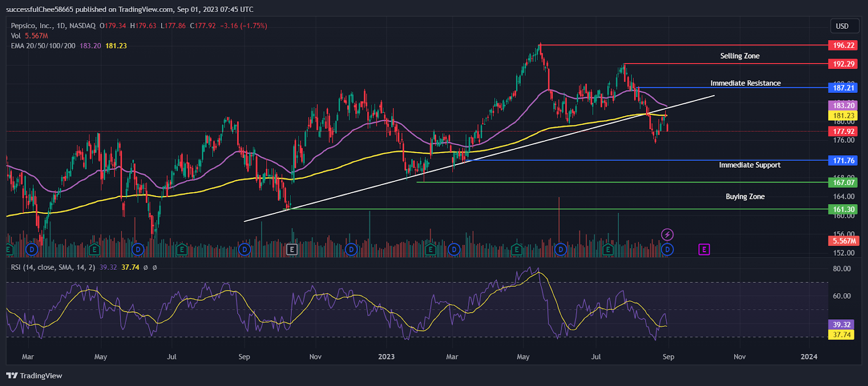This screenshot has height=386, width=868.
Task: Select the RSI (14, close, SMA, 14, 2) legend
Action: point(53,267)
